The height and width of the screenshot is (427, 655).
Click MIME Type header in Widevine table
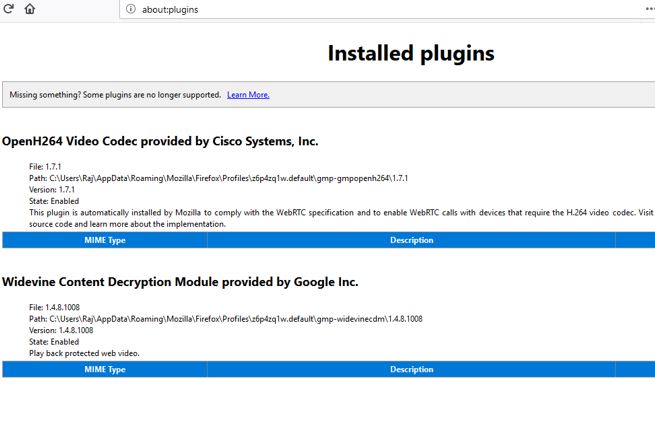(105, 369)
